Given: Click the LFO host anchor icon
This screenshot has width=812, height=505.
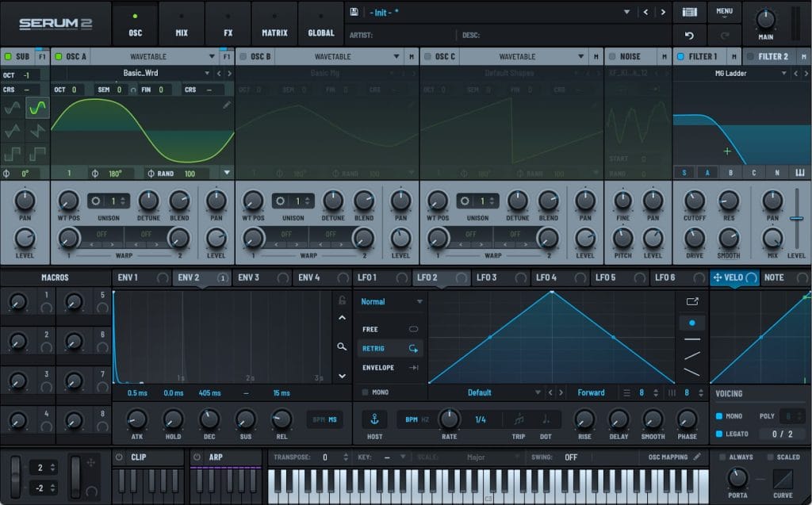Looking at the screenshot, I should click(375, 419).
